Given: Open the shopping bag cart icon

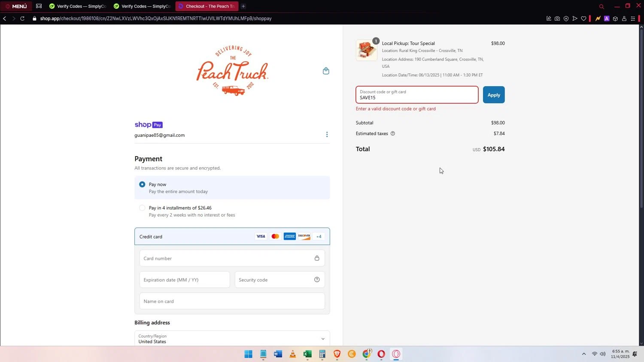Looking at the screenshot, I should 326,71.
